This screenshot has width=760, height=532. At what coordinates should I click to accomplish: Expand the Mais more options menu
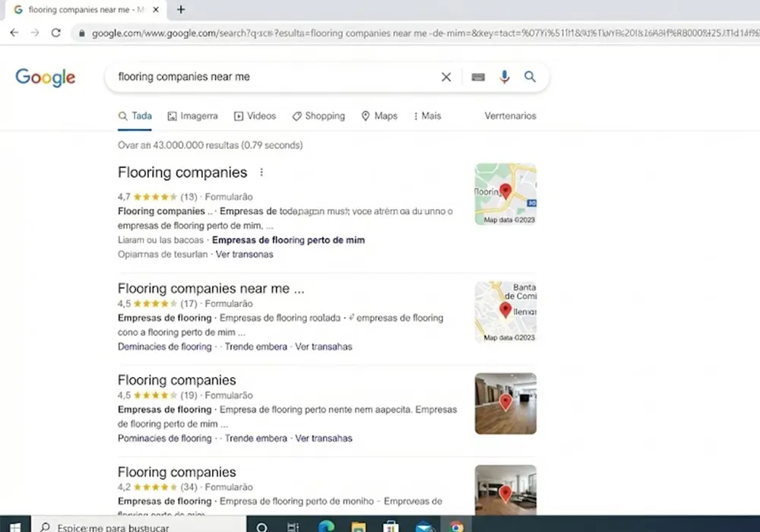[427, 116]
